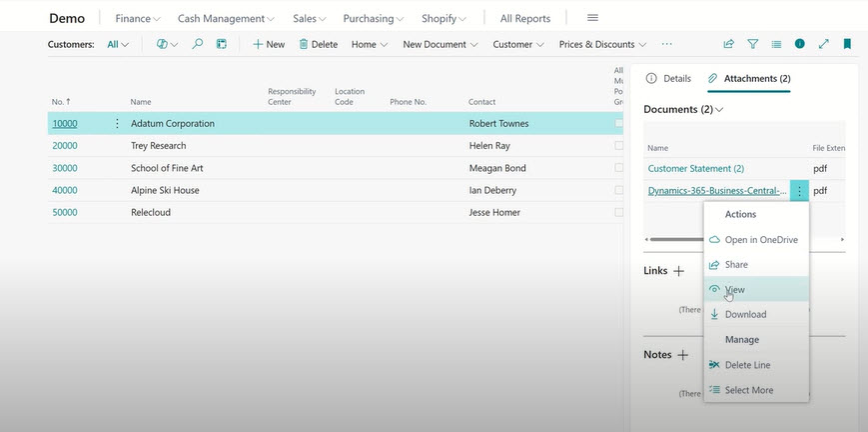This screenshot has width=868, height=432.
Task: Click the analysis mode icon beside search
Action: (222, 44)
